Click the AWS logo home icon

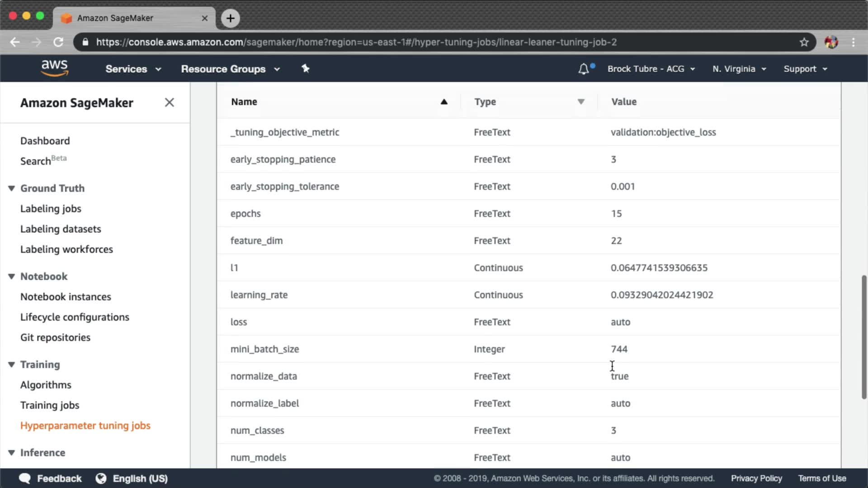click(54, 68)
